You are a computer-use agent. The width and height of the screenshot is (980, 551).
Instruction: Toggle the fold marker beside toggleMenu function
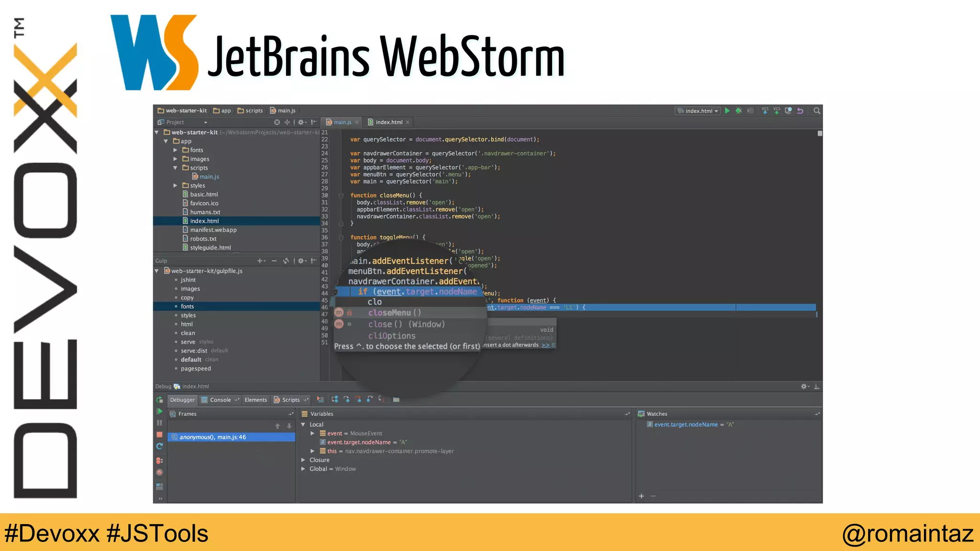point(341,237)
